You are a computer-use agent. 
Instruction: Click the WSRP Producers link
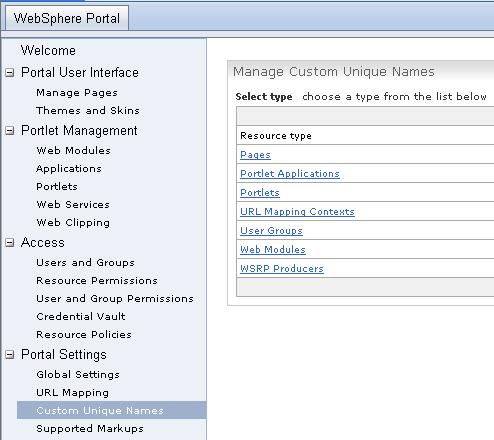point(282,269)
